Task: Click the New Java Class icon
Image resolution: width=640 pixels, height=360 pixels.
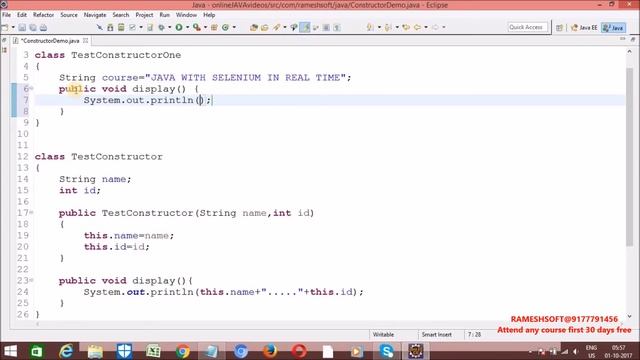Action: point(225,27)
